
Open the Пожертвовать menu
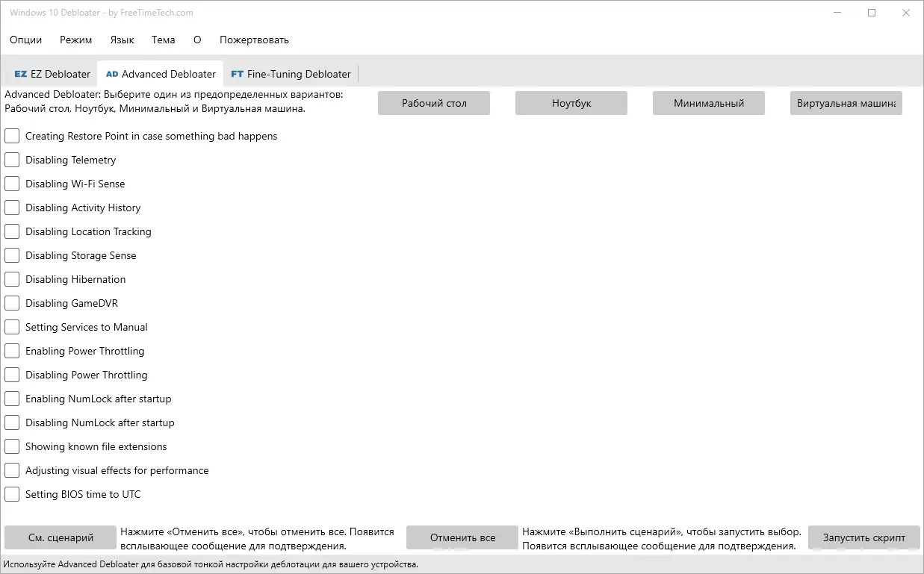254,40
